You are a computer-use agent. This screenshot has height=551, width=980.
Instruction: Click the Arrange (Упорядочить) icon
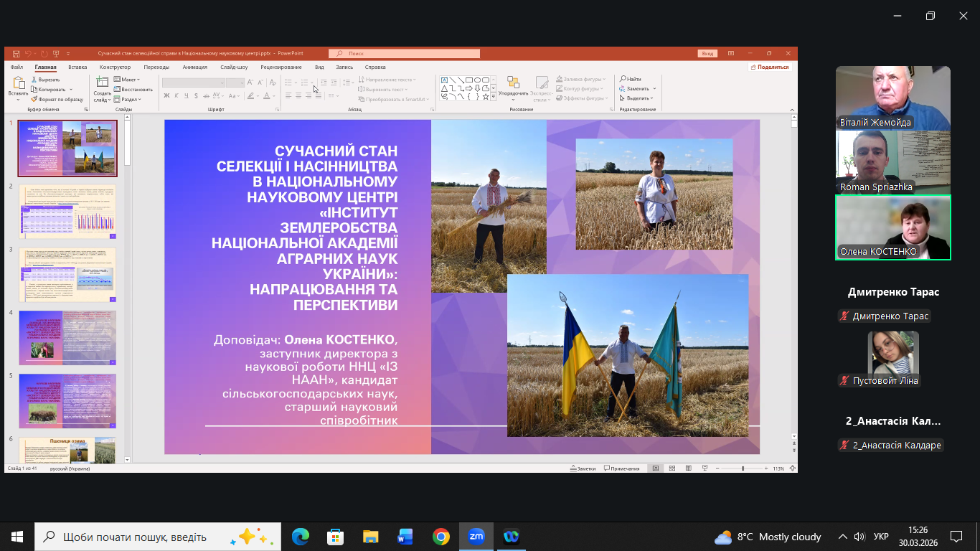[x=513, y=85]
